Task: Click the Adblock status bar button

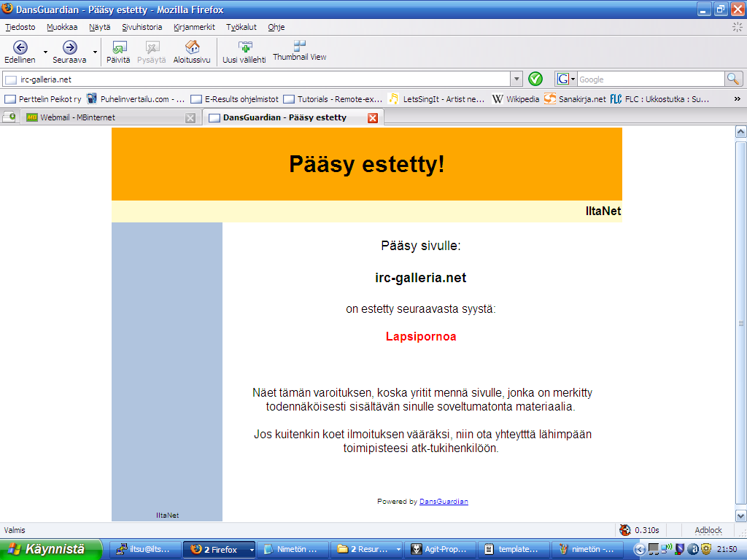Action: pyautogui.click(x=708, y=530)
